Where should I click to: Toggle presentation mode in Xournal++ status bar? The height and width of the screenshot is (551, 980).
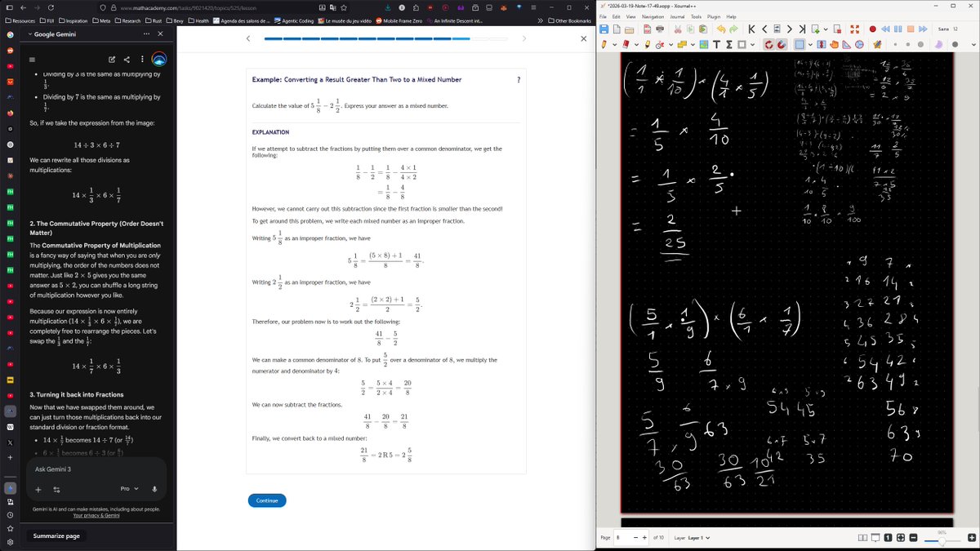click(x=875, y=538)
